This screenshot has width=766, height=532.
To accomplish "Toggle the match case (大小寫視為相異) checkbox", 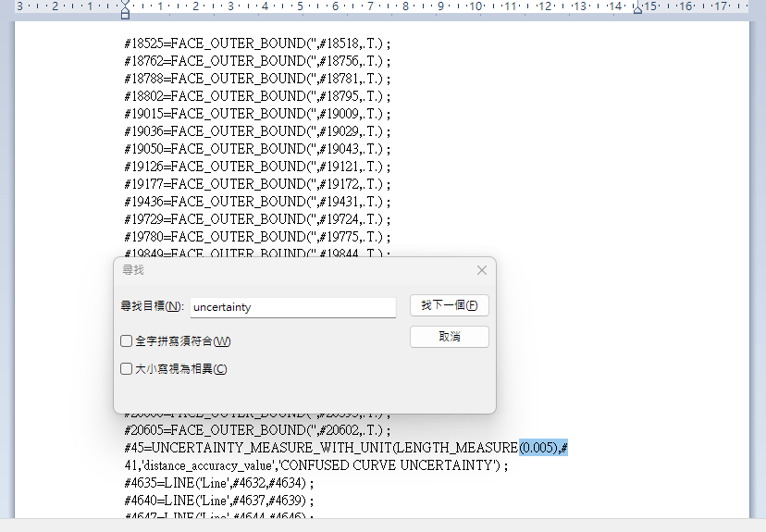I will 127,369.
